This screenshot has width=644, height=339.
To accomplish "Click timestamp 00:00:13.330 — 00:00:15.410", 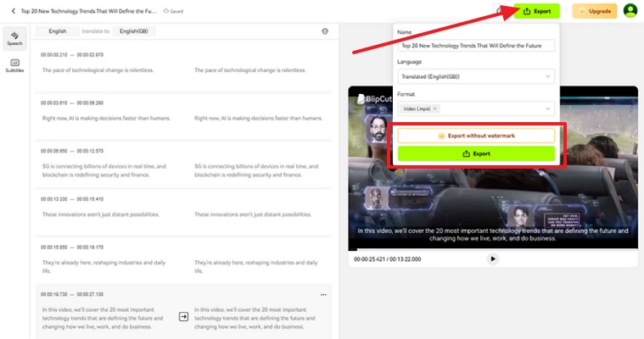I will [x=72, y=199].
